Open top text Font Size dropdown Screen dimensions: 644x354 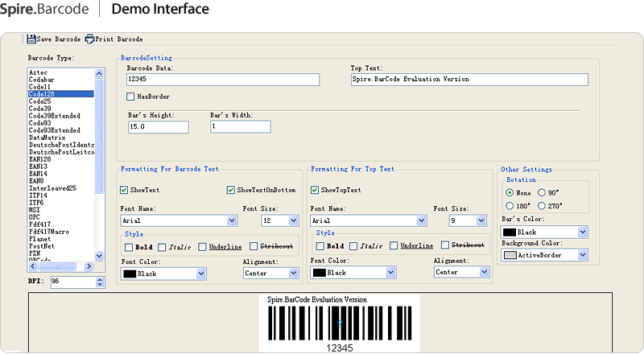(x=481, y=221)
